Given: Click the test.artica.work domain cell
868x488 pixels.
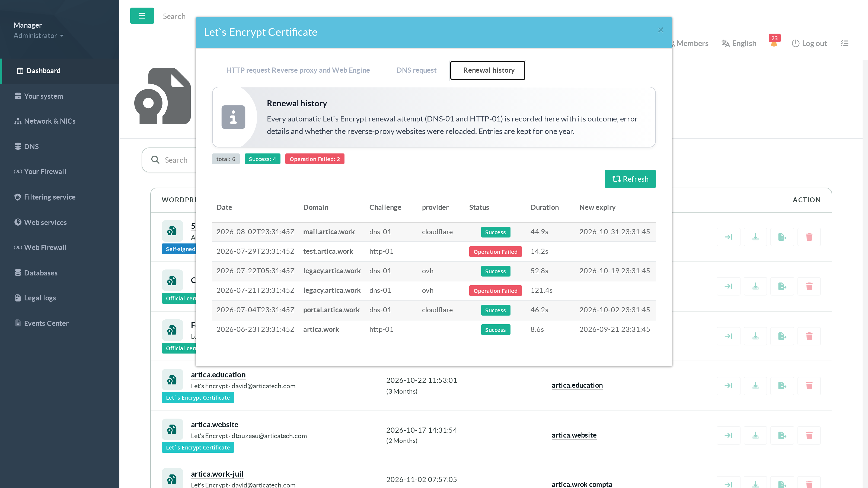Looking at the screenshot, I should [328, 251].
